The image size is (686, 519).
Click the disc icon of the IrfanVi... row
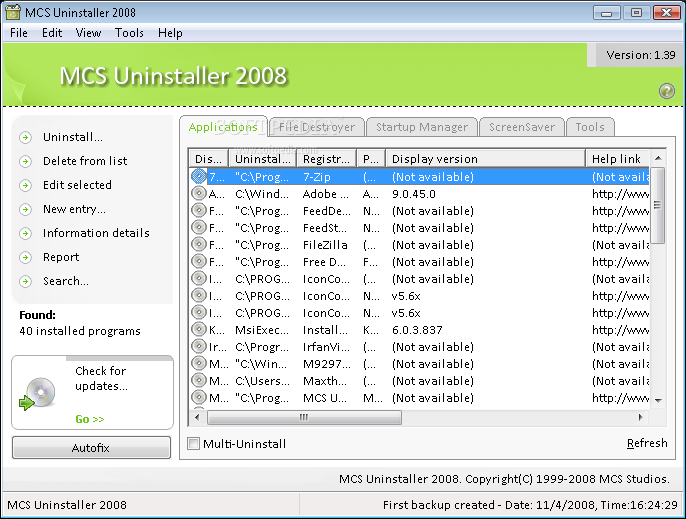pos(199,346)
